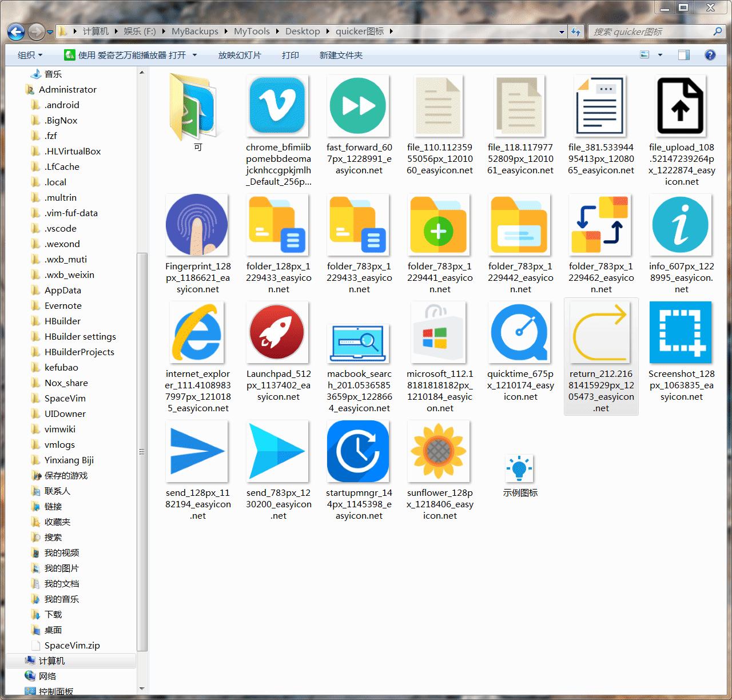Click 打印 in the toolbar
The height and width of the screenshot is (700, 732).
pos(291,55)
